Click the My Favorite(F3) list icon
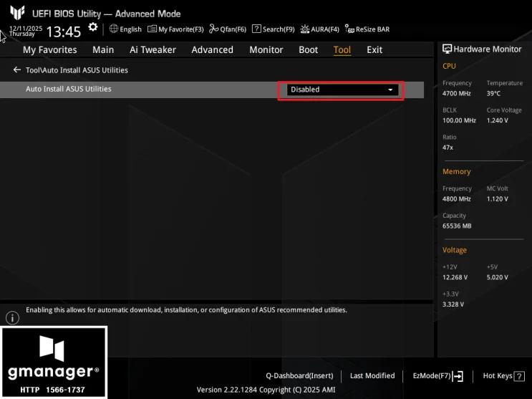The image size is (532, 399). pos(152,29)
